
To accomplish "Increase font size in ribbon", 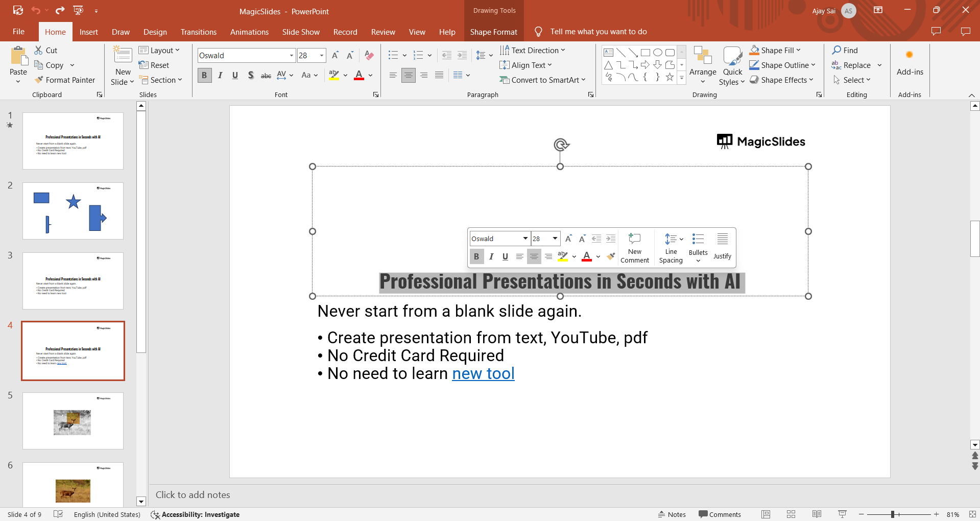I will coord(335,55).
